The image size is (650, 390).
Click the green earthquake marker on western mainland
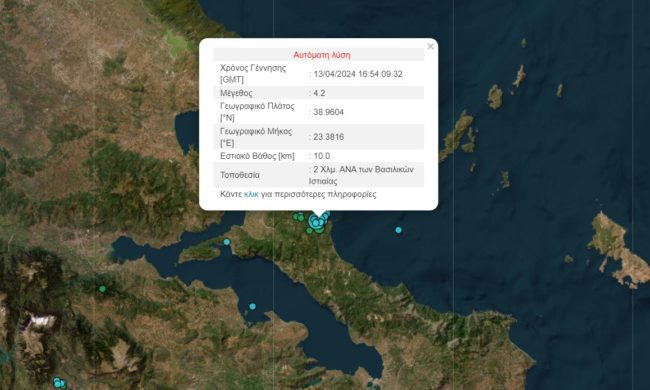[x=102, y=289]
